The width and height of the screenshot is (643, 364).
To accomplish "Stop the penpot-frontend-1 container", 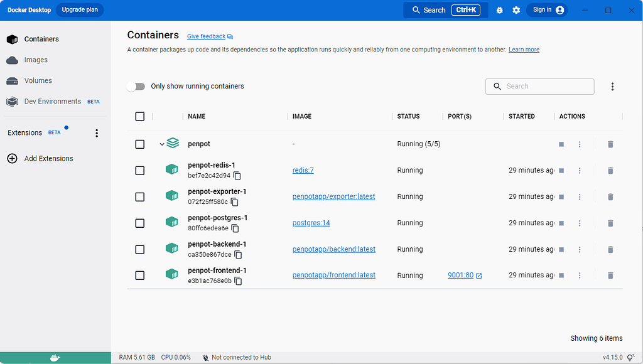I will (x=561, y=276).
